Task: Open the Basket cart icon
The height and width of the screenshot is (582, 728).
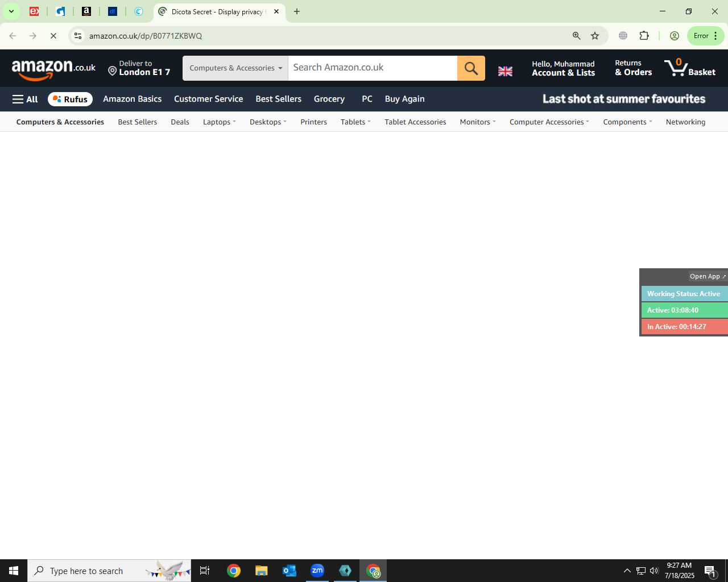Action: (690, 68)
